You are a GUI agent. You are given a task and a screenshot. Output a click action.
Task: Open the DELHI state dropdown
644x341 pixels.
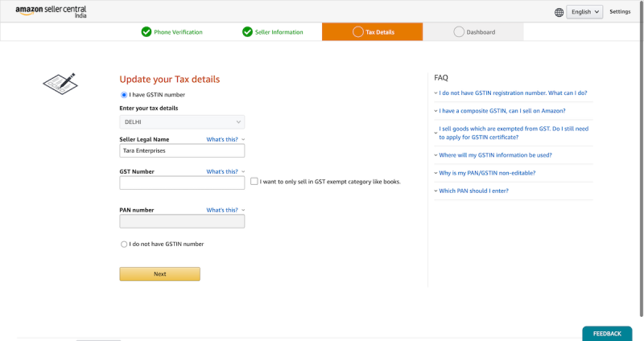click(x=182, y=122)
